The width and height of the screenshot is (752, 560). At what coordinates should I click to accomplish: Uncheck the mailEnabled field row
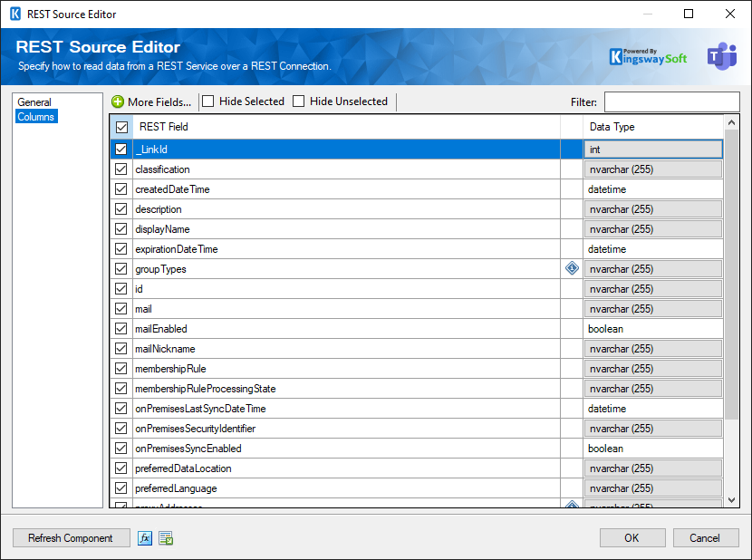[x=121, y=328]
